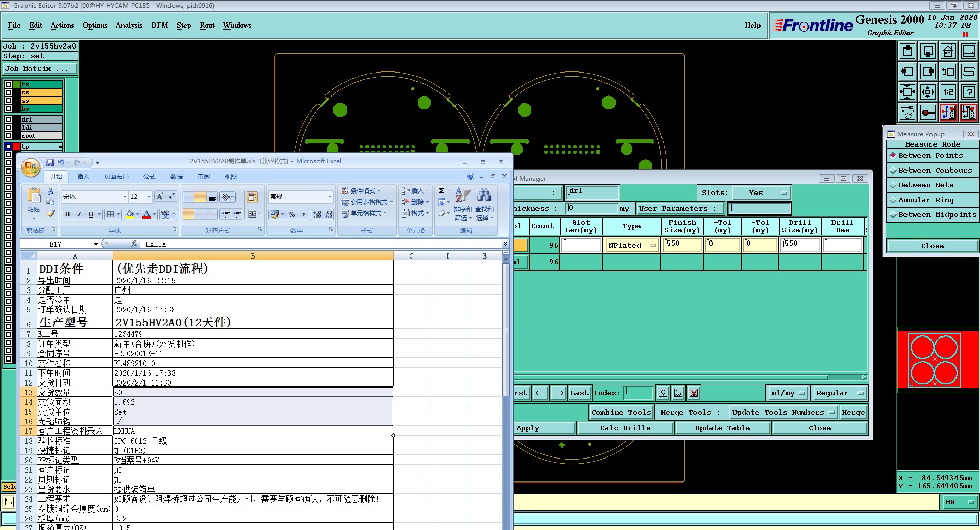Open Update Tools Numbers dropdown

[x=783, y=413]
